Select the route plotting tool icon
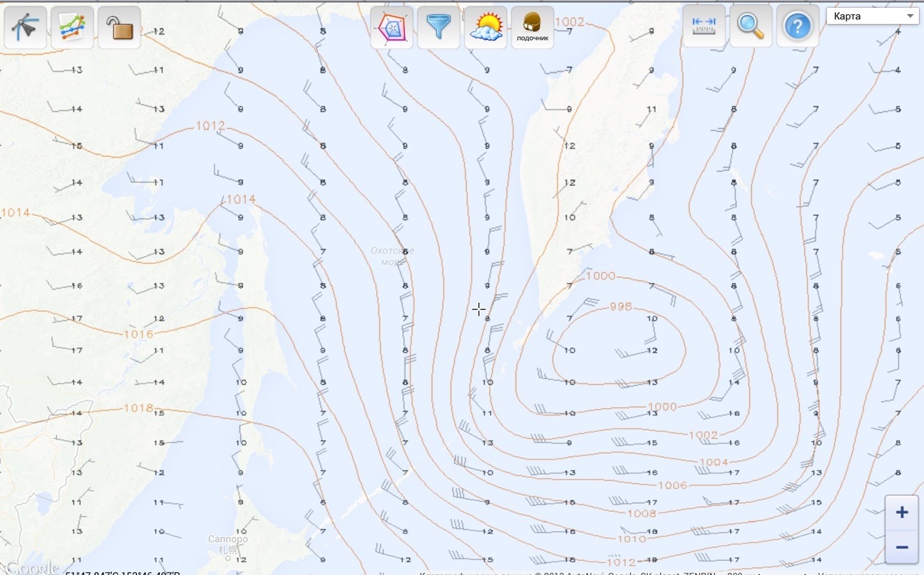Screen dimensions: 924x575 [x=26, y=28]
